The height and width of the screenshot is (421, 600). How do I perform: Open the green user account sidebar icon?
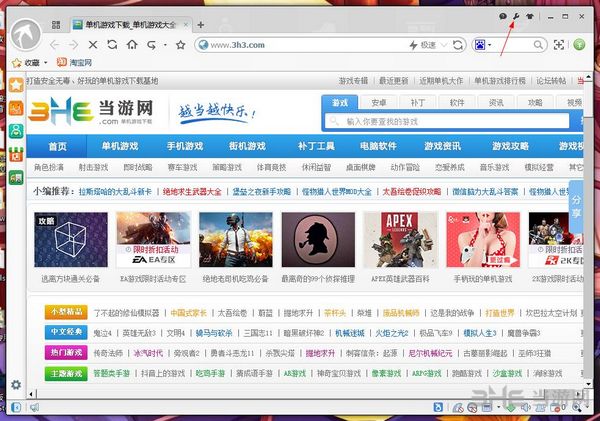(x=16, y=131)
